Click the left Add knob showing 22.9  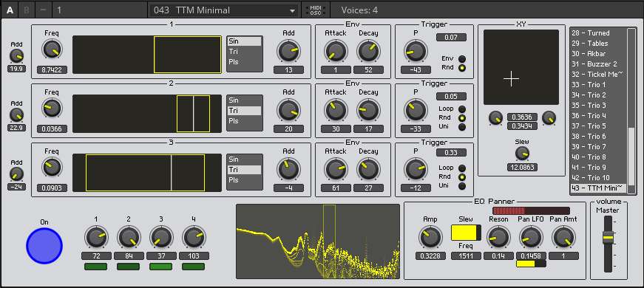pyautogui.click(x=16, y=115)
